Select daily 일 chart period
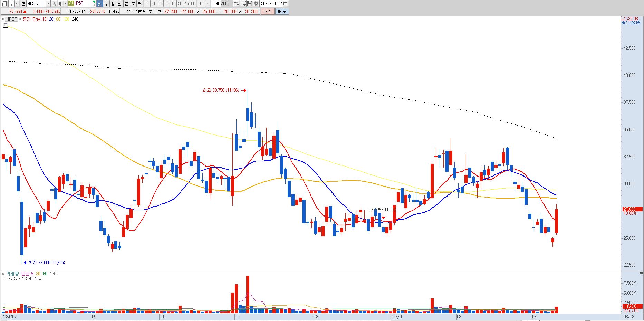Screen dimensions: 644x321 click(x=99, y=3)
